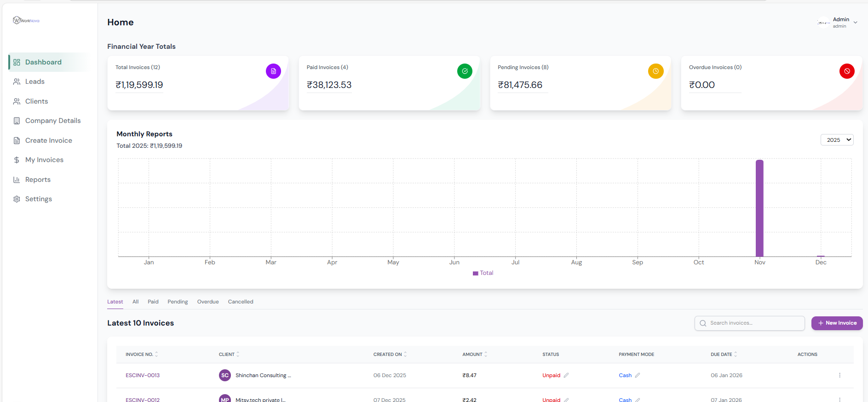The height and width of the screenshot is (402, 868).
Task: Select the Overdue tab
Action: coord(208,302)
